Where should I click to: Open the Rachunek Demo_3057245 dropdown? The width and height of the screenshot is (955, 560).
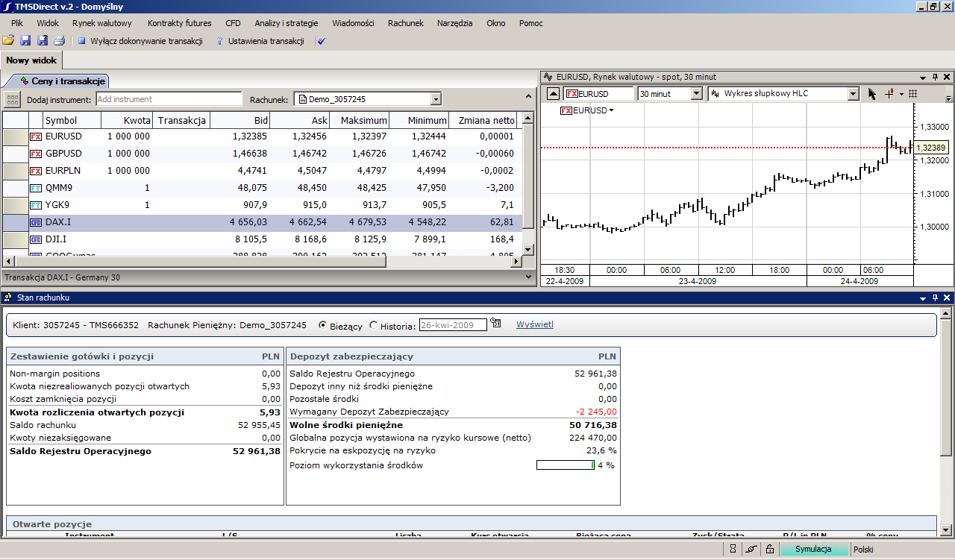(436, 99)
